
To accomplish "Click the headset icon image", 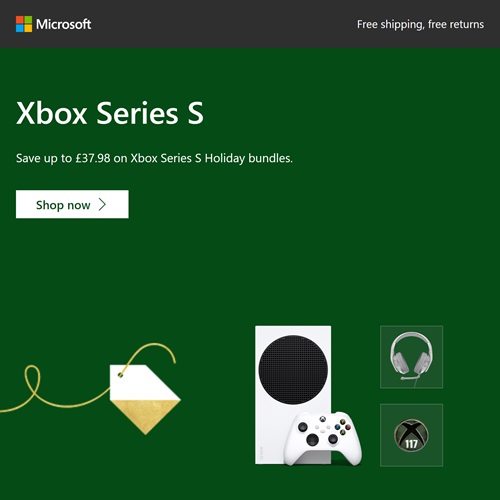I will pos(412,358).
